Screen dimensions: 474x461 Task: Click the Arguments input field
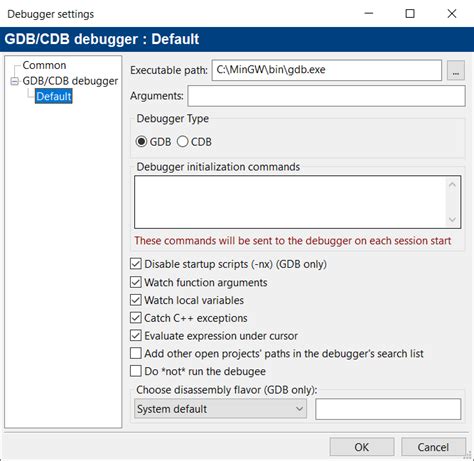326,96
